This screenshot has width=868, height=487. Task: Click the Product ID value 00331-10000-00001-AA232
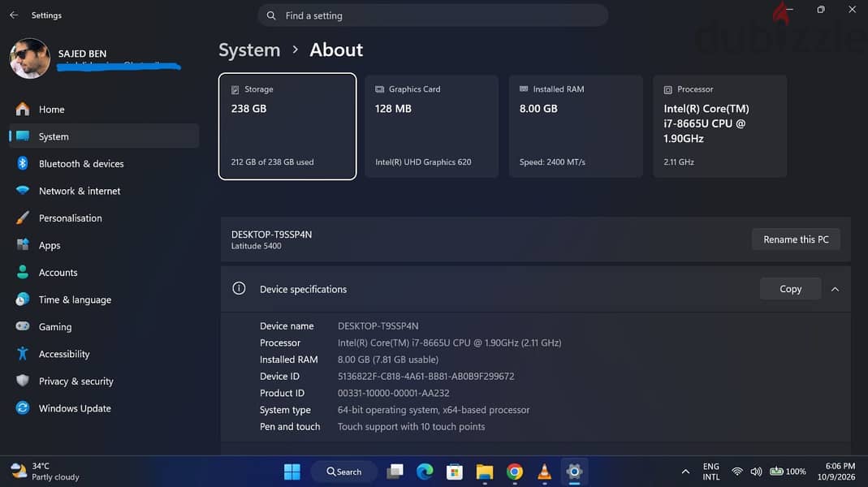[394, 393]
